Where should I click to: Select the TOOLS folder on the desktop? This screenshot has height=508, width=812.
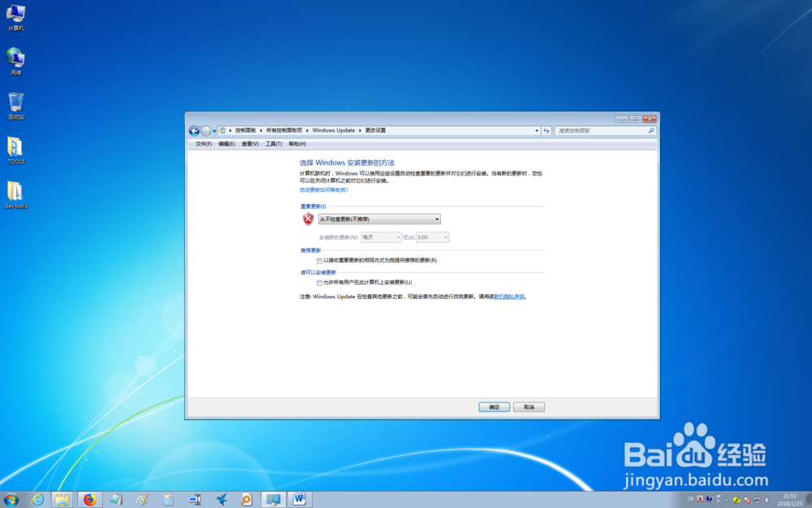click(15, 150)
